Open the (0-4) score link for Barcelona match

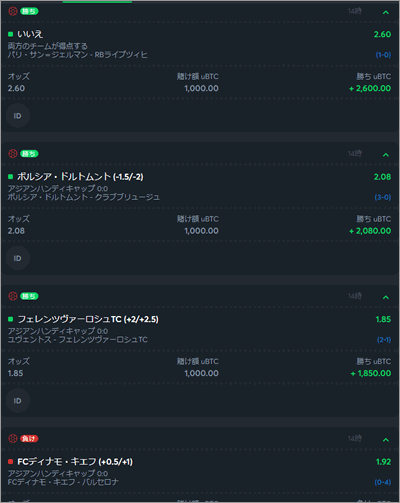383,482
